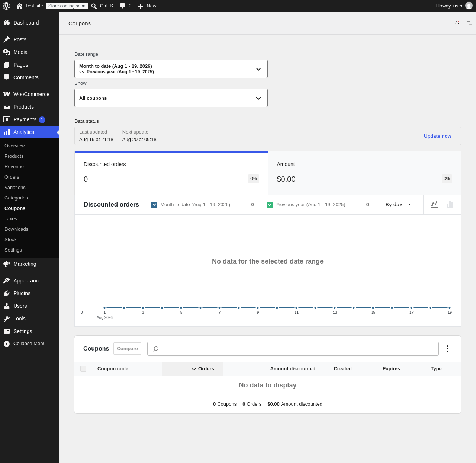Uncheck Month to date legend checkbox
This screenshot has height=463, width=476.
click(154, 205)
